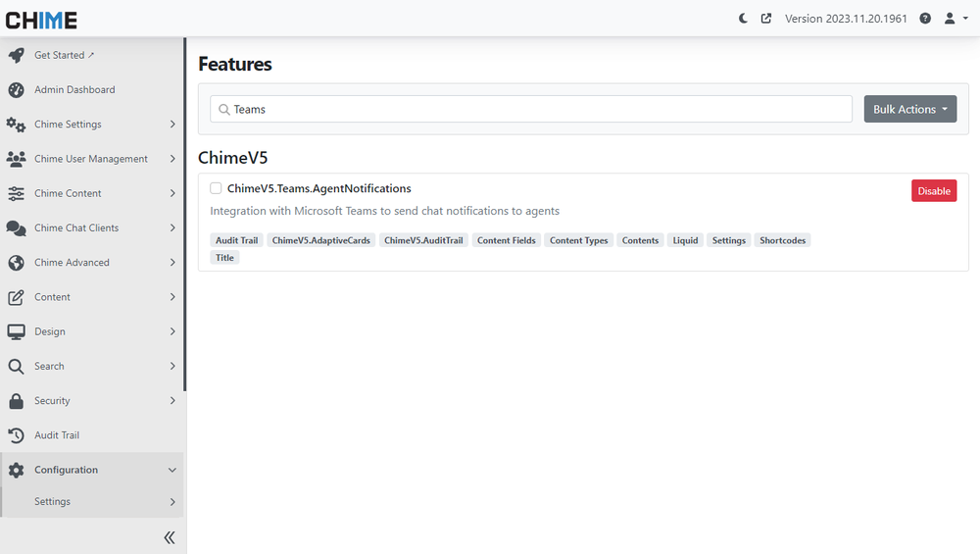
Task: Click the Settings dependency tag
Action: click(x=729, y=241)
